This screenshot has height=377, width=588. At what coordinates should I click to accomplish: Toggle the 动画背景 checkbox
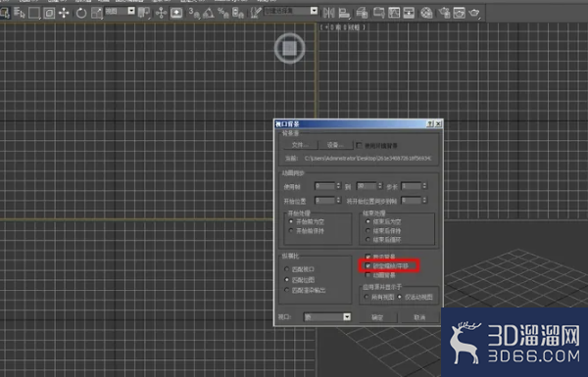(x=367, y=275)
